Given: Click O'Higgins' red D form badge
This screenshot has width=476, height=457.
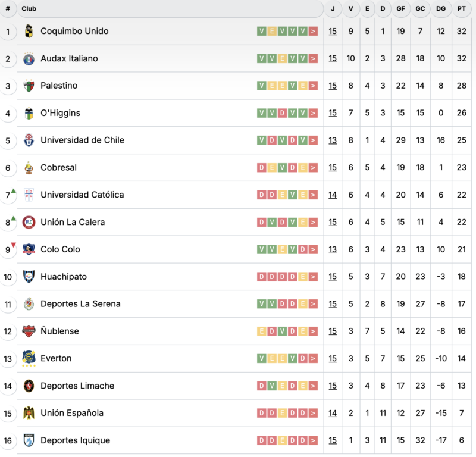Looking at the screenshot, I should tap(282, 113).
